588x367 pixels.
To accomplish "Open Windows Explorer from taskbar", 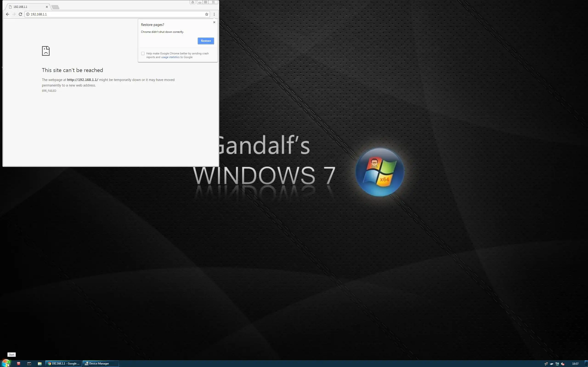I will 40,364.
